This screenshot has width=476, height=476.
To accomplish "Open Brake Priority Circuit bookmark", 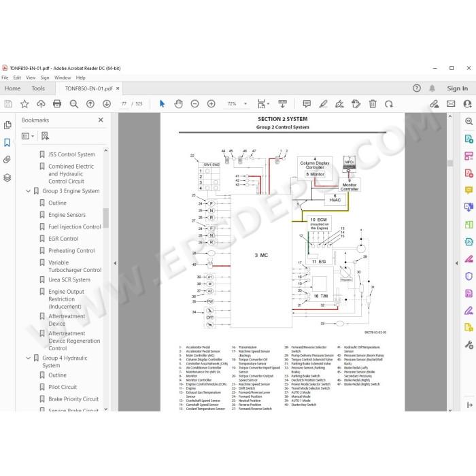I will click(73, 399).
